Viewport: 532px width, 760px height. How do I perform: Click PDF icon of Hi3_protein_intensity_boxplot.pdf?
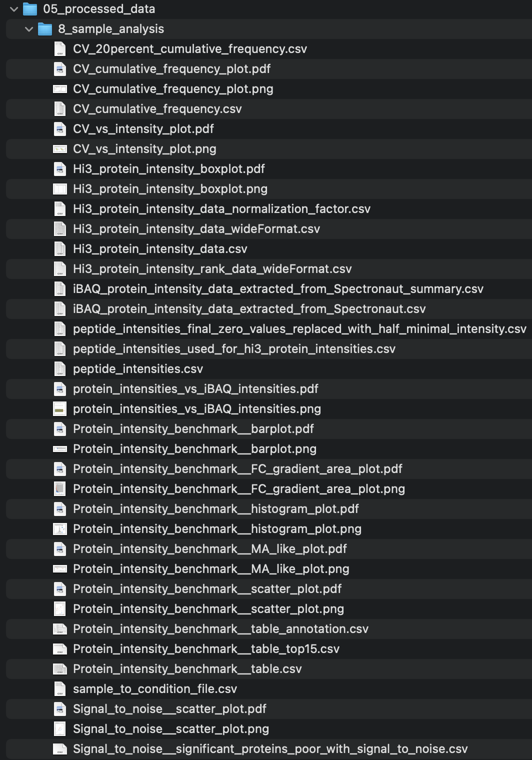[x=60, y=169]
